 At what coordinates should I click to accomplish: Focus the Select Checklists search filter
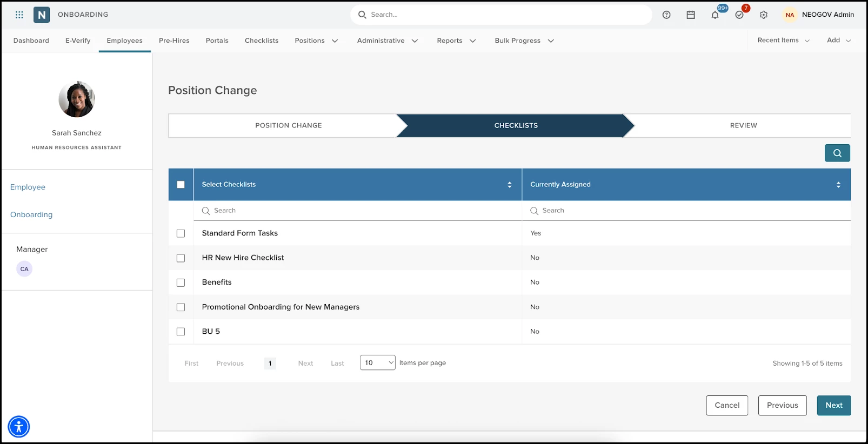(358, 211)
